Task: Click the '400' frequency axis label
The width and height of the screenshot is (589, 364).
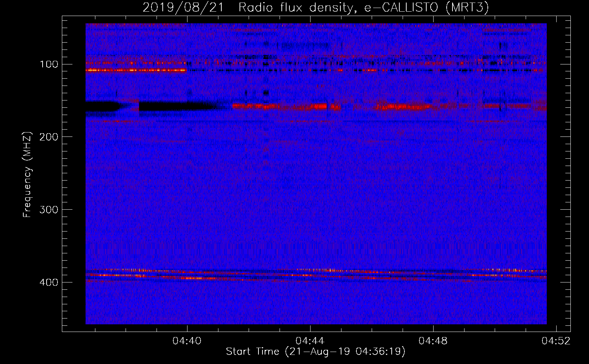Action: (x=49, y=282)
